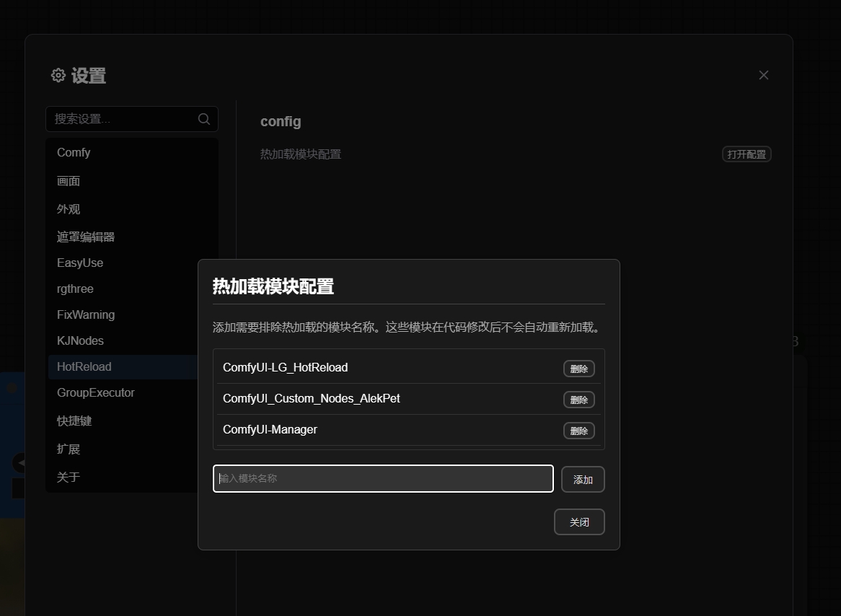Click the 热加载模块配置 setting label

pos(300,154)
